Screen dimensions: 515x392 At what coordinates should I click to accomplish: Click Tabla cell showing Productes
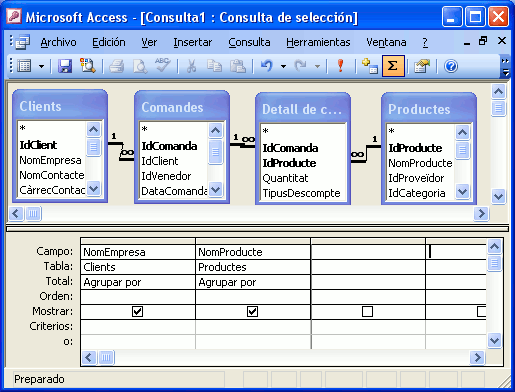click(x=253, y=267)
